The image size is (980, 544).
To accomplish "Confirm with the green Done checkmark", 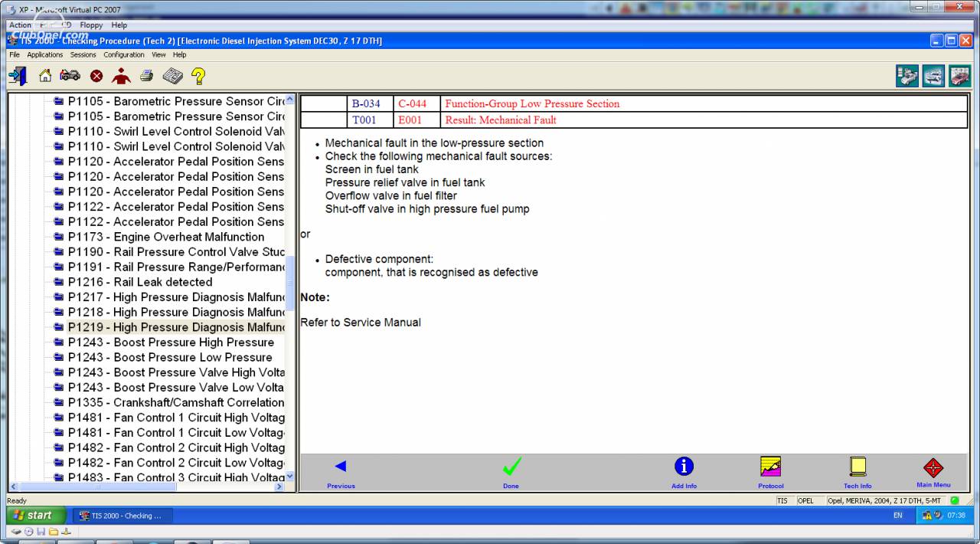I will (x=511, y=472).
